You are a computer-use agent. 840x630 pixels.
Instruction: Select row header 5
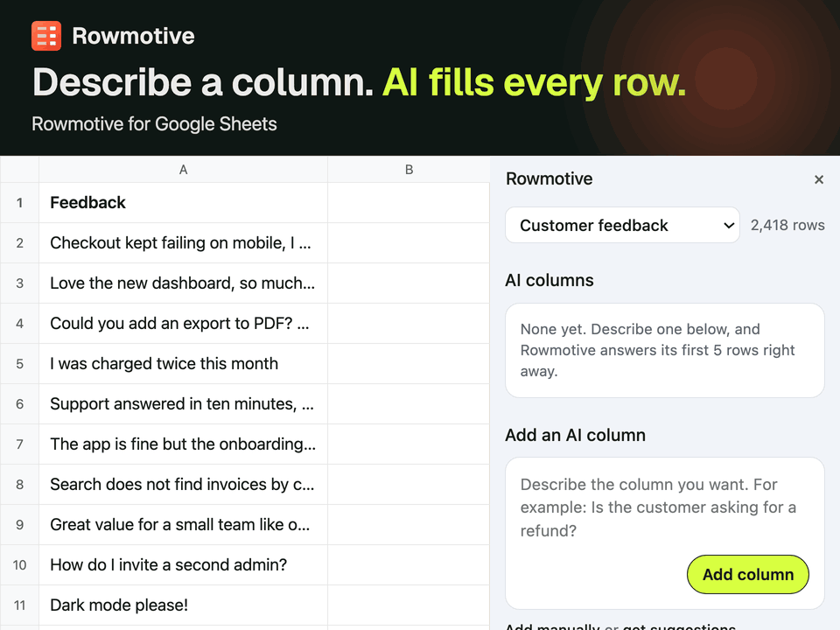[x=20, y=363]
